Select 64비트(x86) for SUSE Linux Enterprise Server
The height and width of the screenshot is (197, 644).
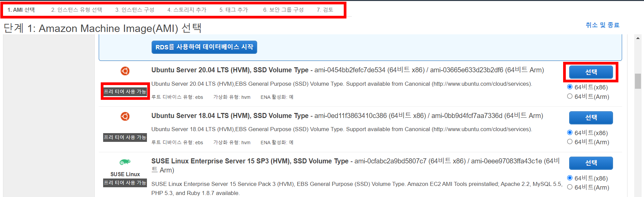coord(570,178)
